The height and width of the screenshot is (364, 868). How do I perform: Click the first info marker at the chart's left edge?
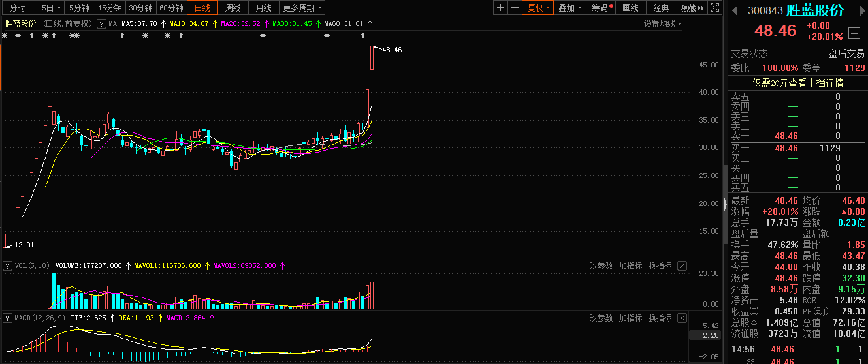[x=4, y=36]
